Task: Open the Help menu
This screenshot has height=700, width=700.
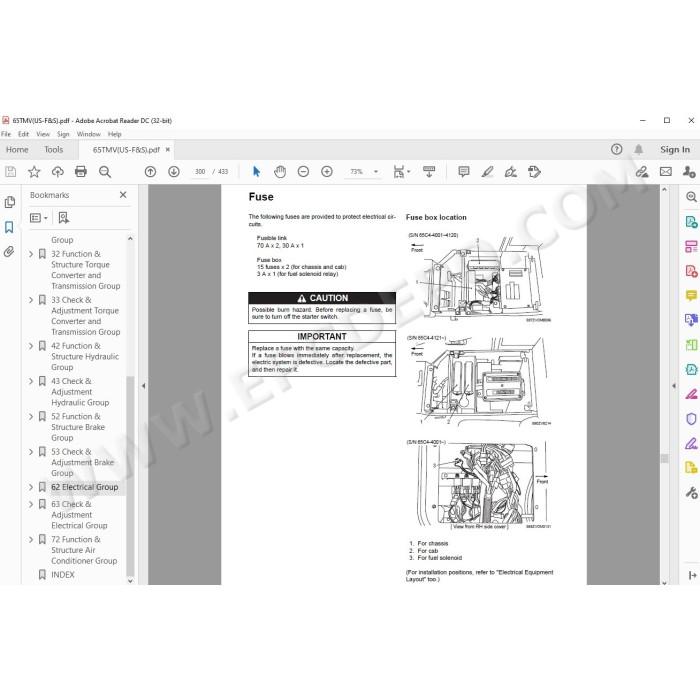Action: [114, 134]
